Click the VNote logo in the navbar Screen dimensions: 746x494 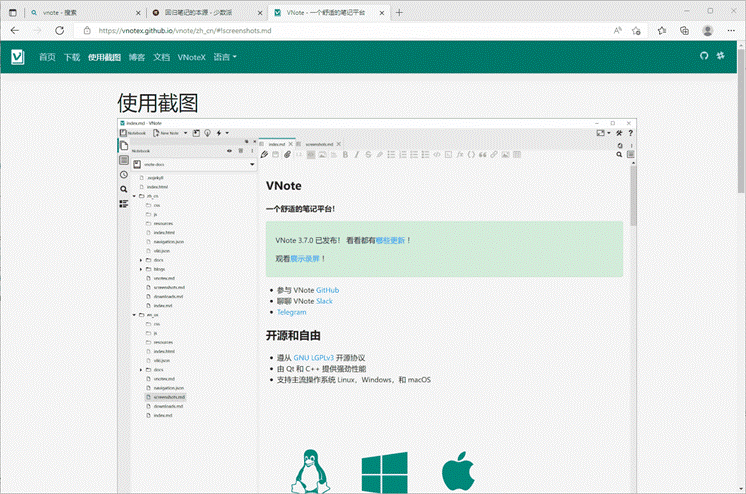pyautogui.click(x=18, y=57)
